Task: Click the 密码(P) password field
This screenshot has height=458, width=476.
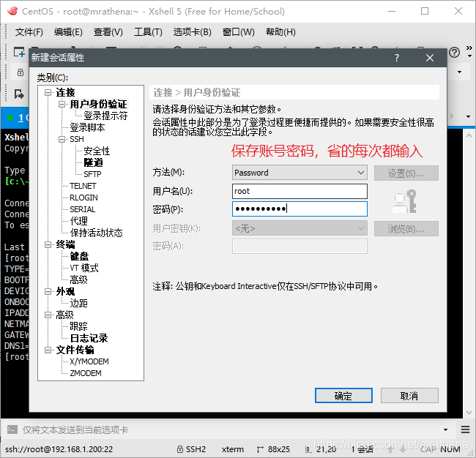Action: 300,209
